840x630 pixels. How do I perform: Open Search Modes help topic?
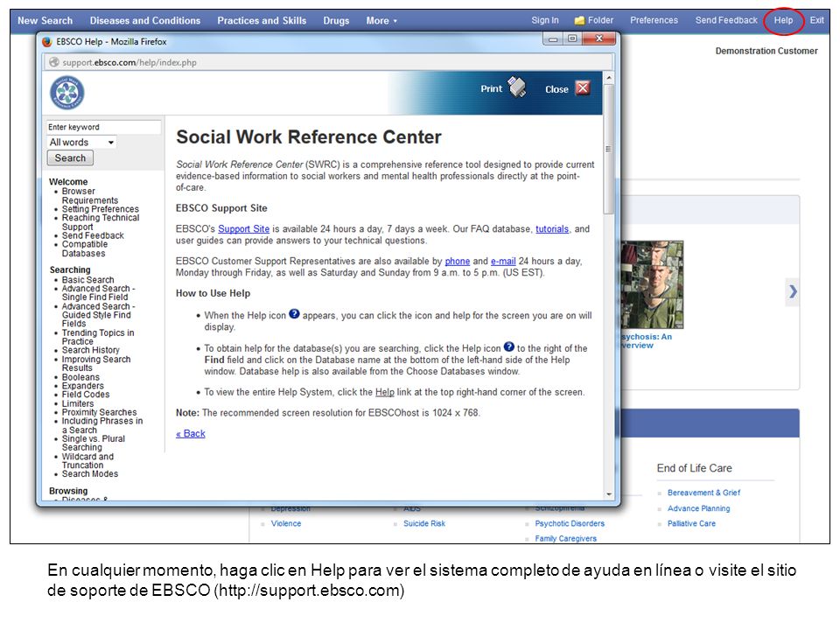pos(89,473)
